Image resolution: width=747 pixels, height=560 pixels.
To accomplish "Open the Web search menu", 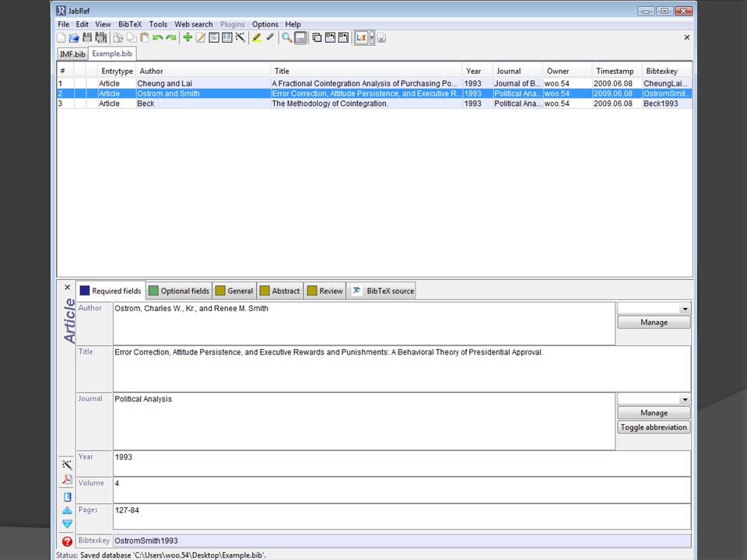I will tap(194, 24).
